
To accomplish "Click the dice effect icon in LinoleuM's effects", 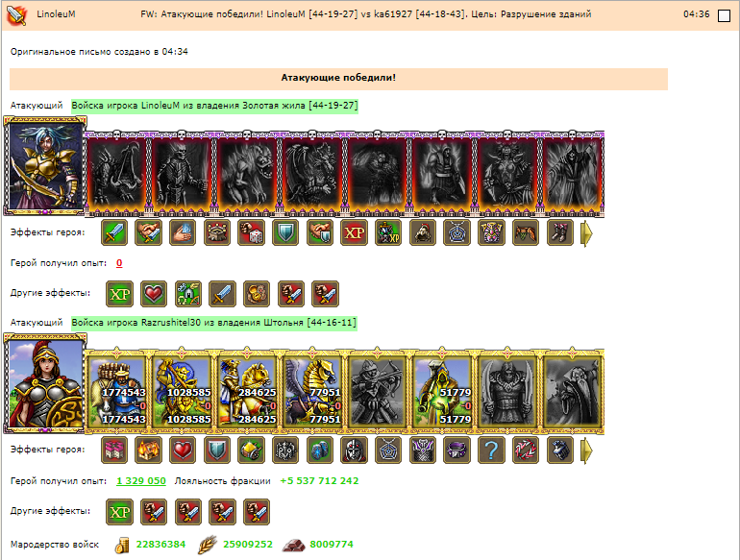I will click(x=251, y=232).
